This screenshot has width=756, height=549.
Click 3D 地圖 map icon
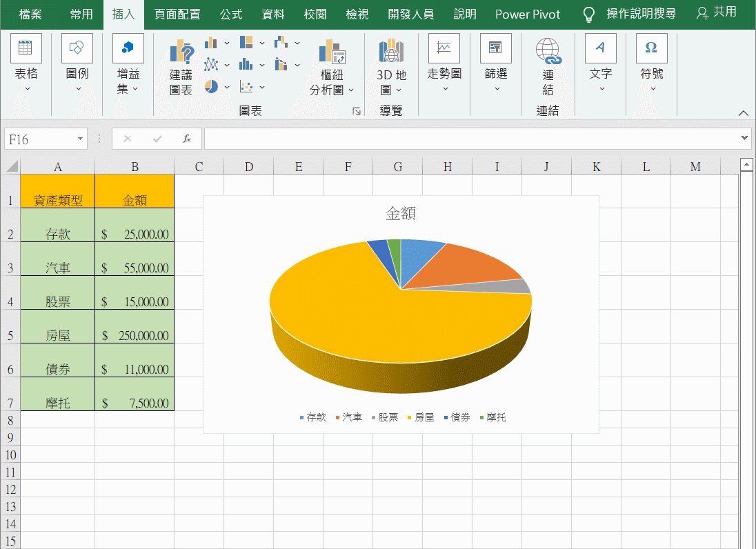[391, 51]
